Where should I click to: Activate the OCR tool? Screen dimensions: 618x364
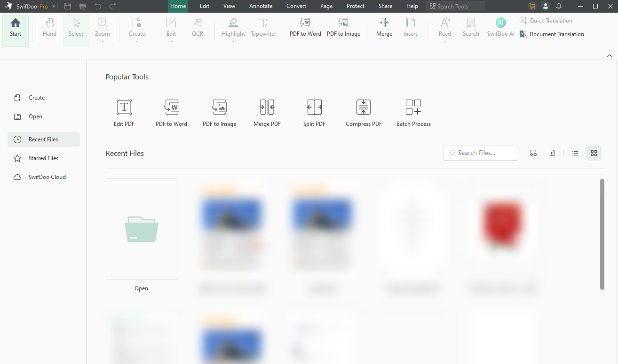click(x=197, y=27)
